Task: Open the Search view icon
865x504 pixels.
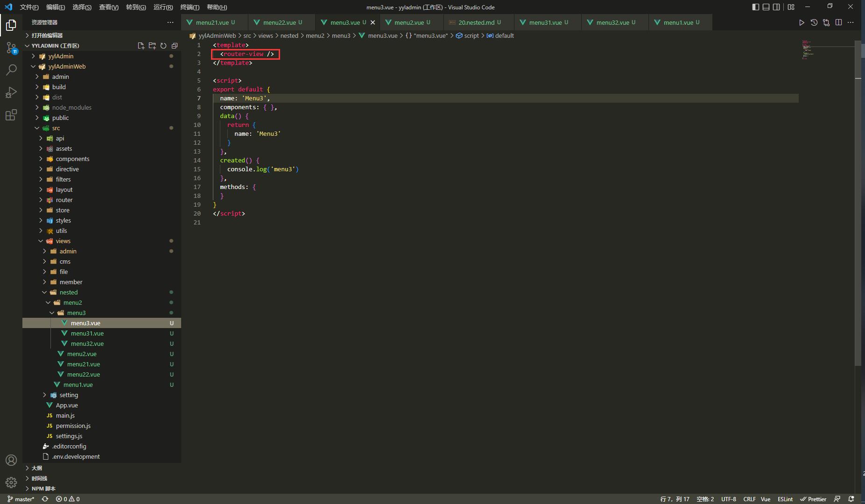Action: [x=11, y=70]
